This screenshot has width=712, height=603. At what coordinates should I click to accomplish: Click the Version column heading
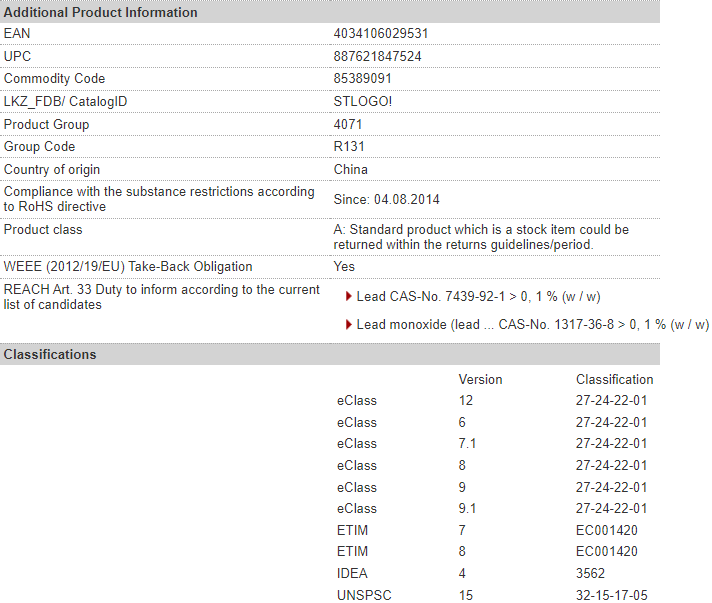pos(480,380)
